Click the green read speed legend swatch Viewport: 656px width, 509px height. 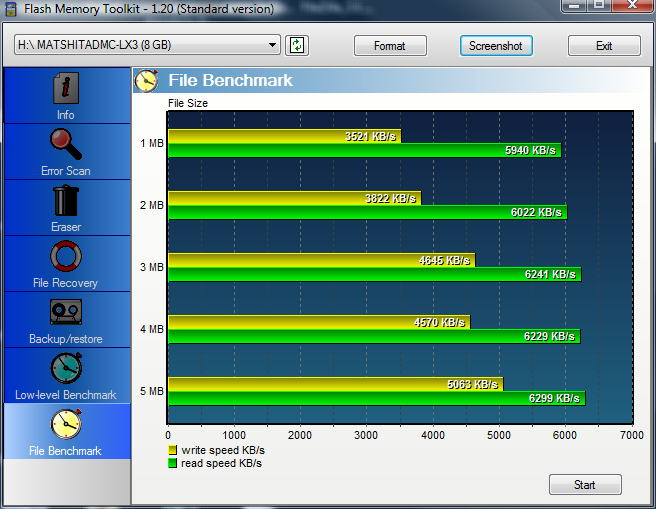(x=172, y=463)
